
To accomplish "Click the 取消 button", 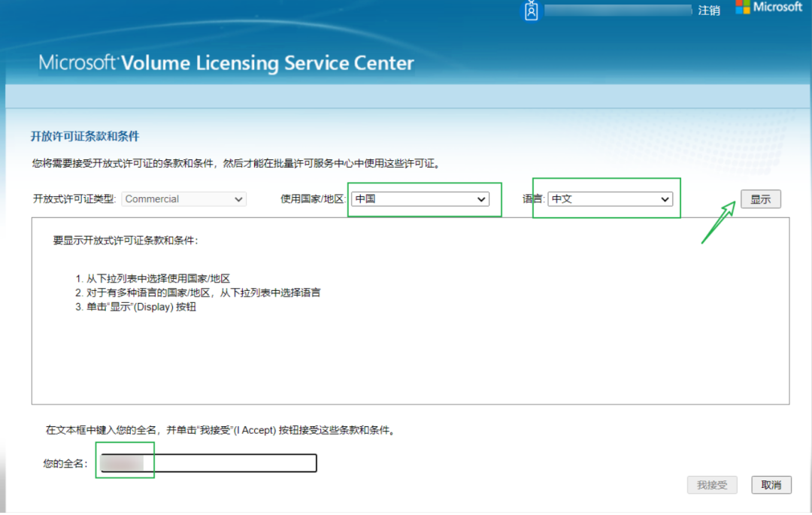I will click(x=771, y=485).
